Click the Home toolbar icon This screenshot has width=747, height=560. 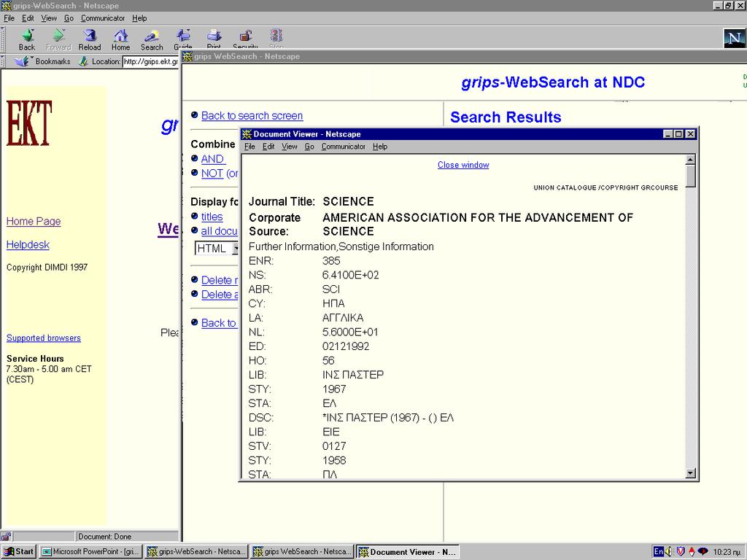click(x=120, y=39)
